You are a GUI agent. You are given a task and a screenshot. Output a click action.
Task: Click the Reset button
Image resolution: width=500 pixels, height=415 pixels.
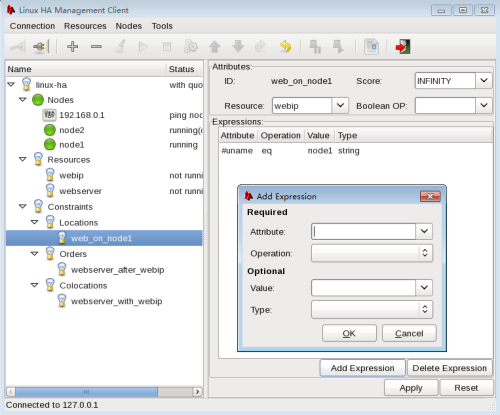coord(466,388)
